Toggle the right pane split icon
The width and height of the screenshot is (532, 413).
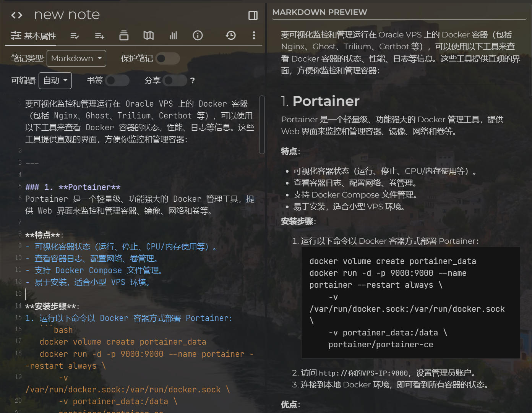click(x=253, y=15)
